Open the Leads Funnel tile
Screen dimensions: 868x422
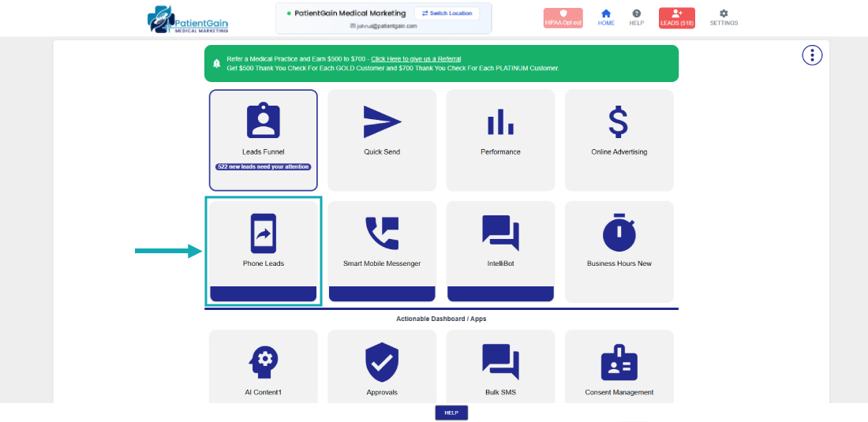(x=263, y=140)
